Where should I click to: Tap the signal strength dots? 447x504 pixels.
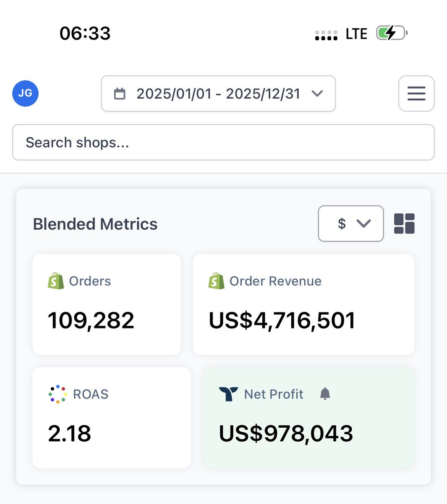(326, 35)
